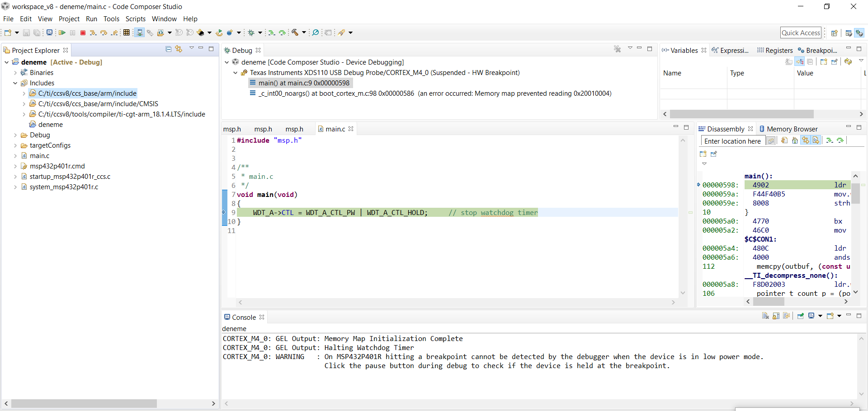The height and width of the screenshot is (411, 868).
Task: Click the Variables panel horizontal scrollbar
Action: pos(741,114)
